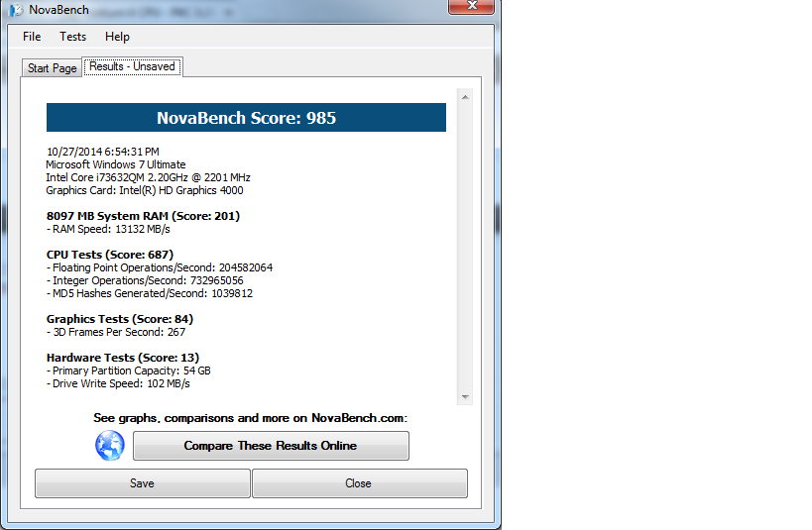
Task: Click Graphics Tests (Score: 84) heading
Action: pyautogui.click(x=120, y=319)
